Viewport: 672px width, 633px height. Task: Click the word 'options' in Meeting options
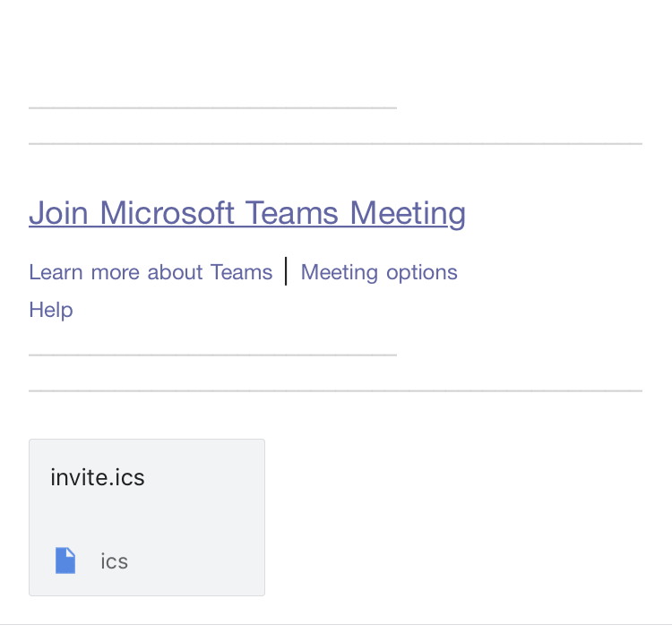point(422,272)
